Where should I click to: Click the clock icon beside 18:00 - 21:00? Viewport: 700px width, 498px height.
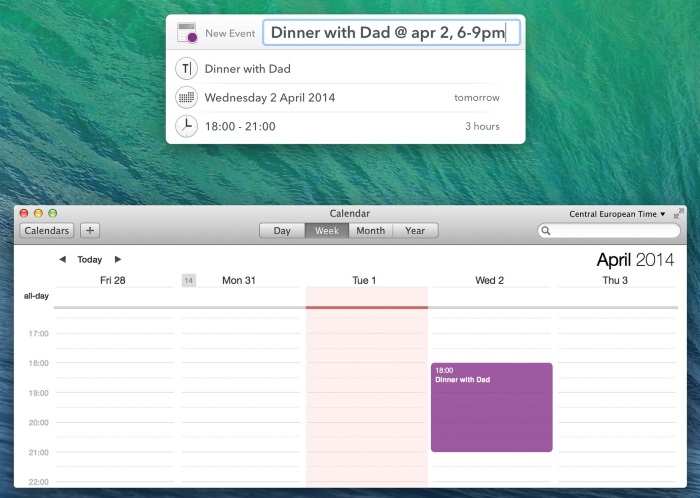(186, 126)
